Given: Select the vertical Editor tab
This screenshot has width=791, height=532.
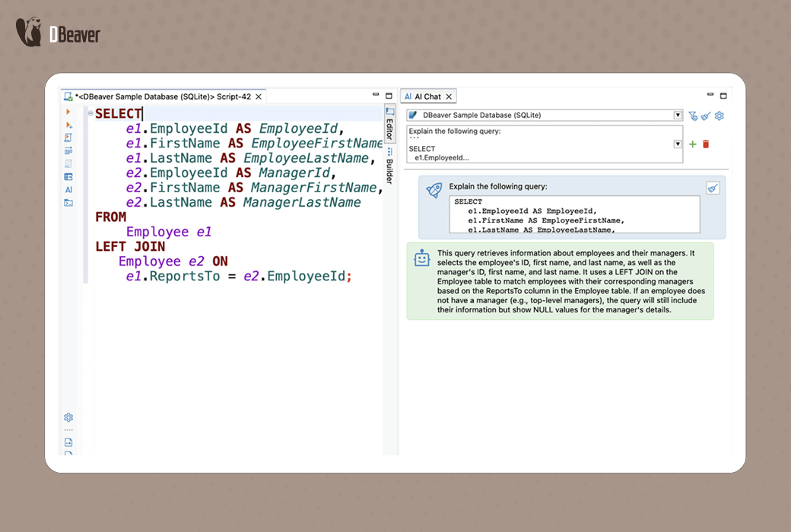Looking at the screenshot, I should 389,127.
